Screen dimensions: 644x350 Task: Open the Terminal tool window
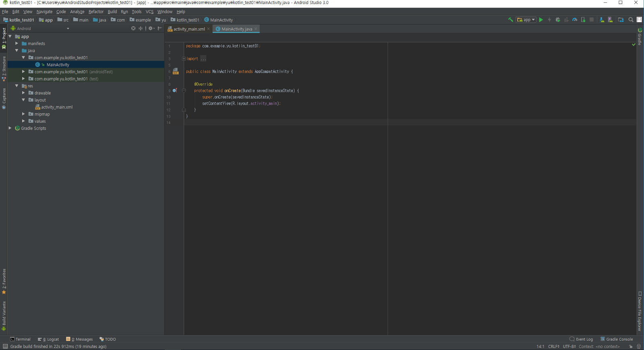click(x=20, y=339)
